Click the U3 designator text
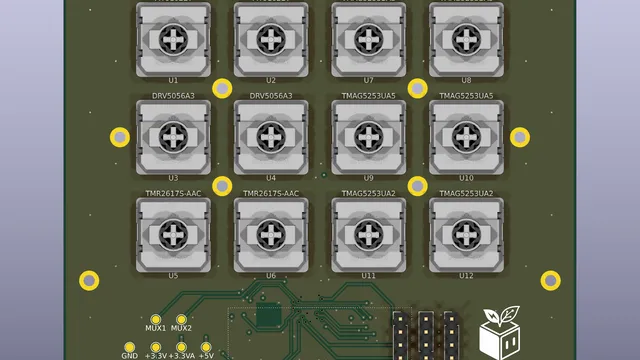Image resolution: width=640 pixels, height=360 pixels. [x=173, y=178]
